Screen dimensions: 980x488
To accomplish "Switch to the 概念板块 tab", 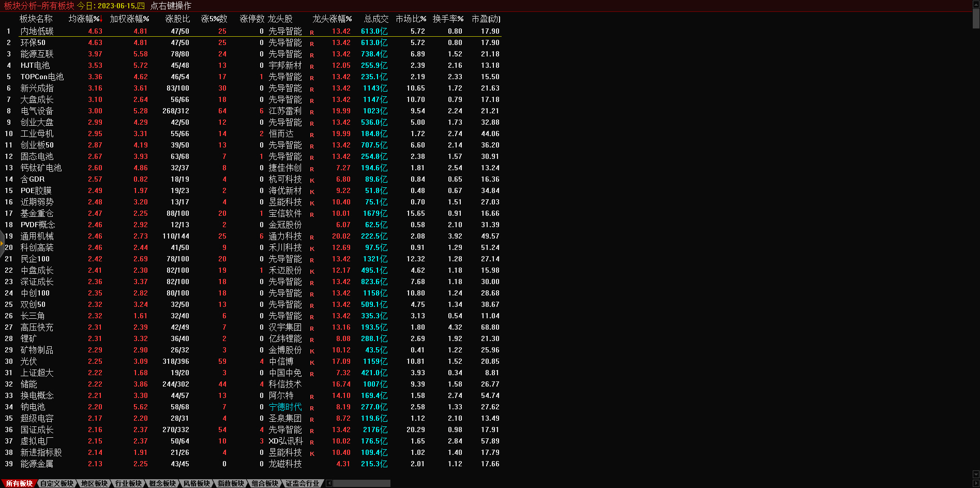I will (162, 483).
